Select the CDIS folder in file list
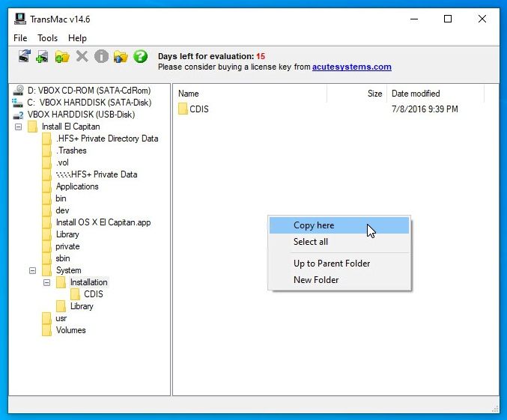507x420 pixels. (198, 109)
